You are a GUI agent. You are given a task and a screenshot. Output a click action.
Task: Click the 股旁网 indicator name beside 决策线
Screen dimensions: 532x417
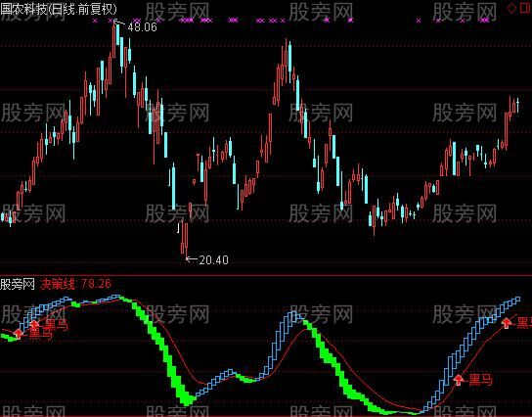pyautogui.click(x=18, y=284)
